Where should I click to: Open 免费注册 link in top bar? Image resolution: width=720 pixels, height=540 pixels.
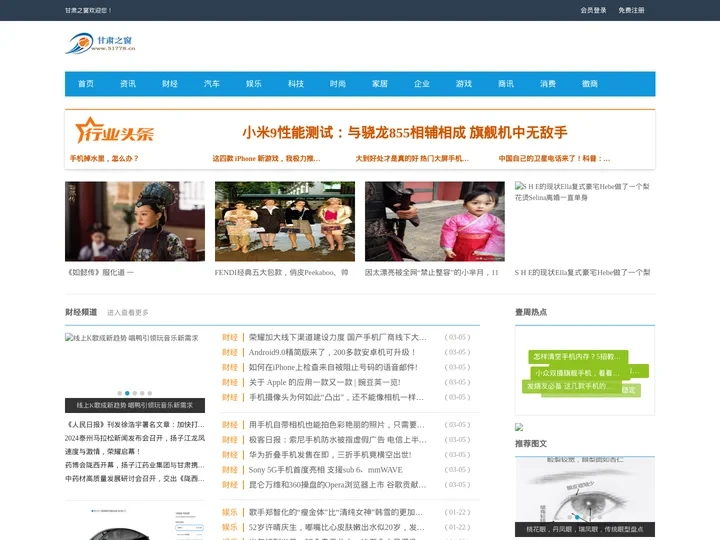coord(631,10)
